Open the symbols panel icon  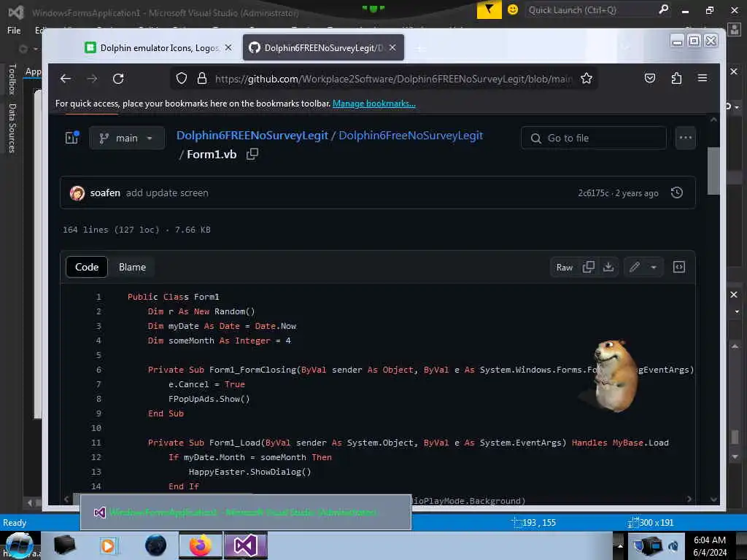[679, 267]
